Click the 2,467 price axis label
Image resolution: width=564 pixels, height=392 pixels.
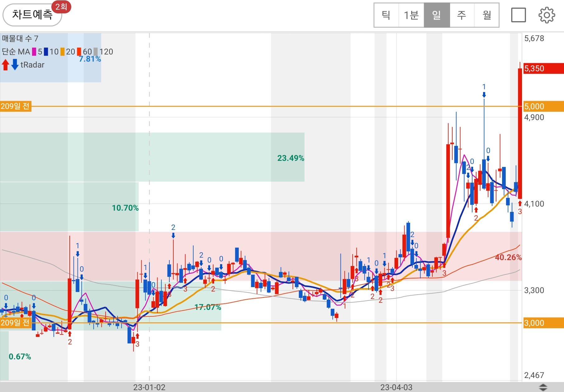coord(534,375)
